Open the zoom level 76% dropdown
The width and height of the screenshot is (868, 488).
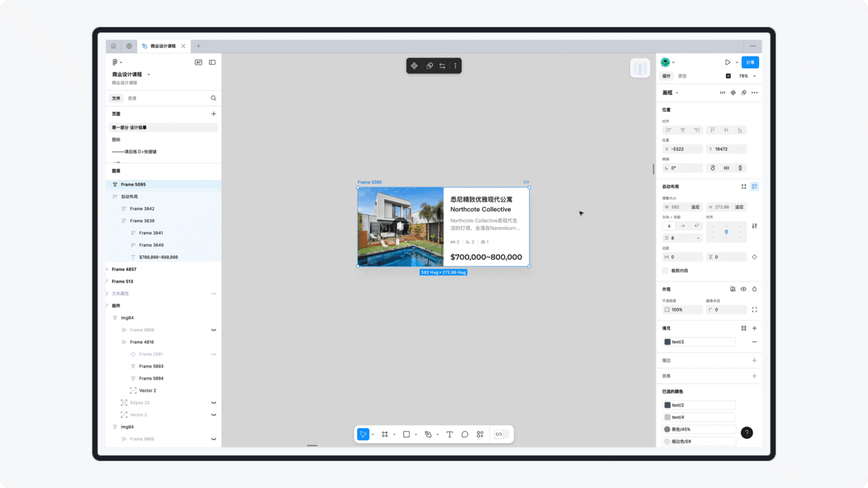point(746,76)
